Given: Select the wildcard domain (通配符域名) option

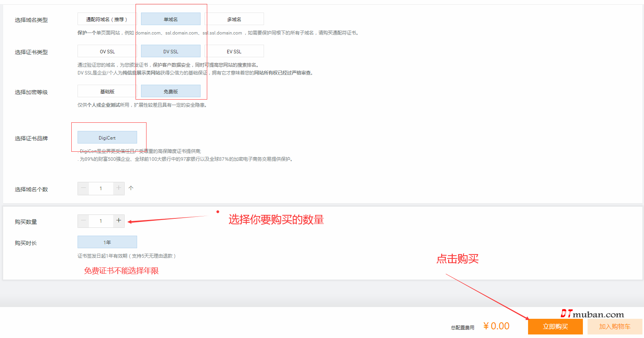Looking at the screenshot, I should (107, 19).
